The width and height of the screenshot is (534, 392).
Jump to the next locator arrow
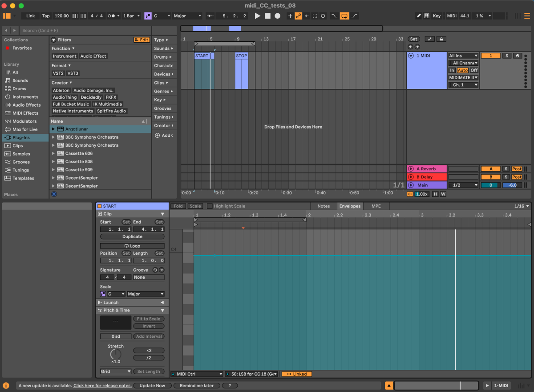[x=417, y=47]
